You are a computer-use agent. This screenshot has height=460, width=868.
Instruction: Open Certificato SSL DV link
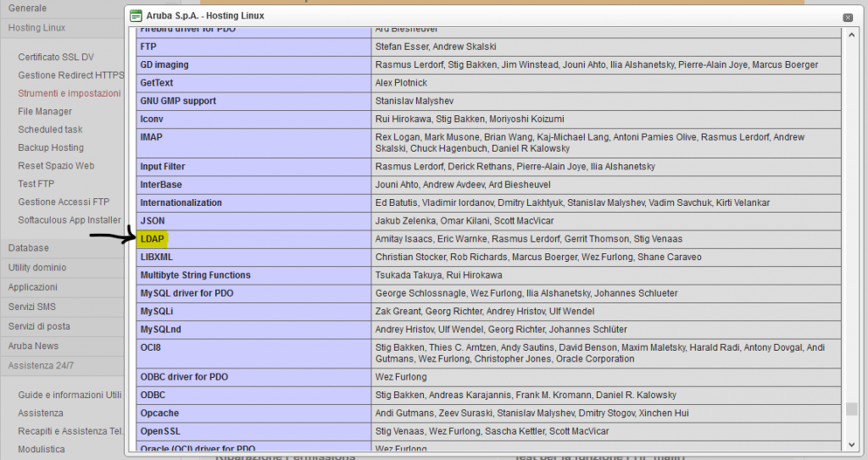[56, 58]
